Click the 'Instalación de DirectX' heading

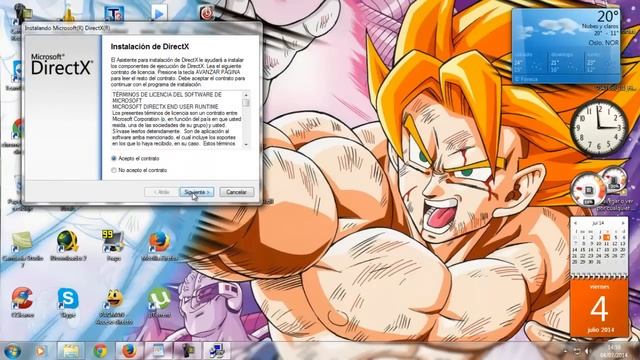click(150, 47)
